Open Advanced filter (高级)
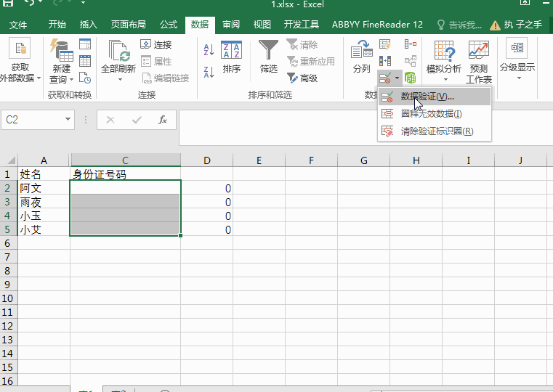 click(302, 78)
